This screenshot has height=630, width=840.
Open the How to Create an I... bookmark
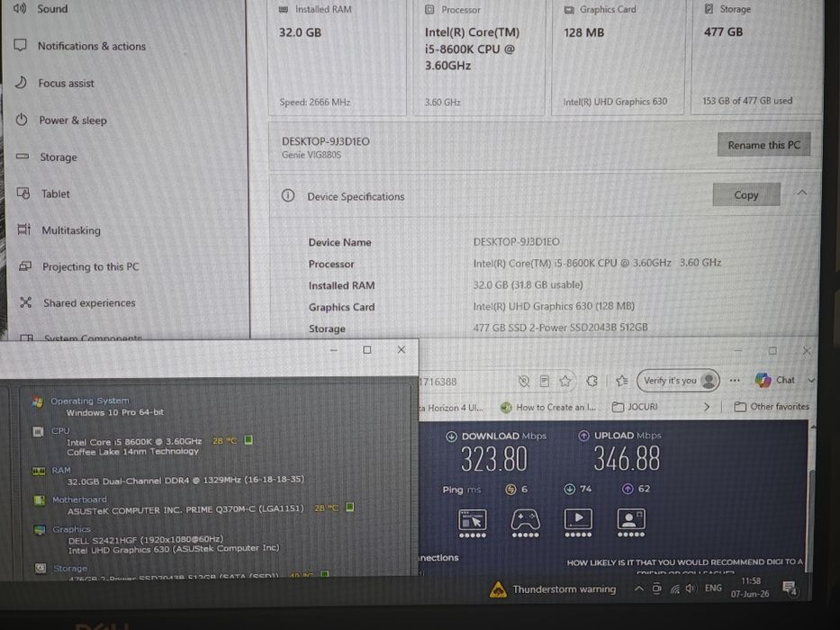pyautogui.click(x=548, y=407)
